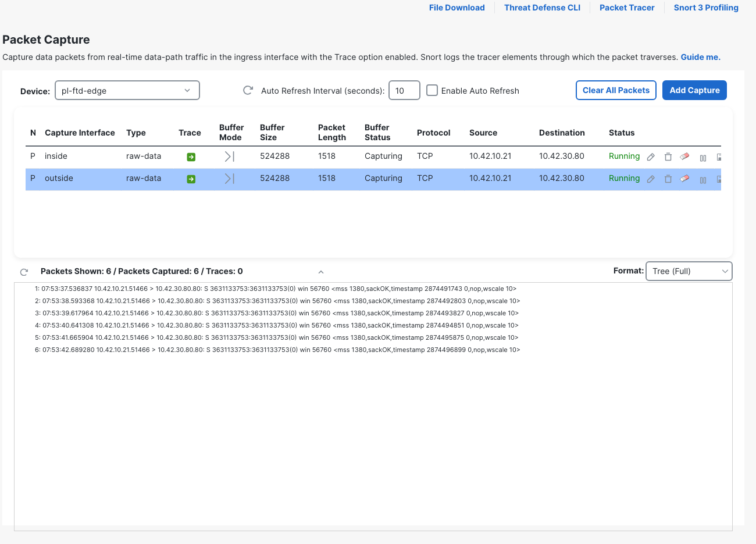
Task: Select the inside capture interface row
Action: [373, 157]
